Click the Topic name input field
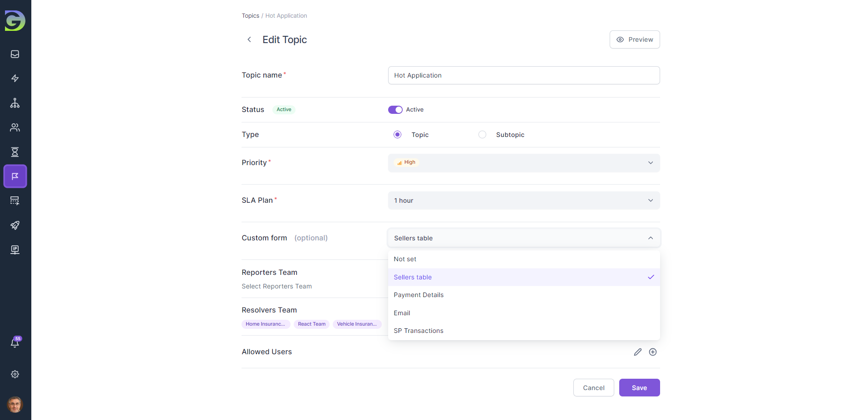868x420 pixels. [523, 75]
